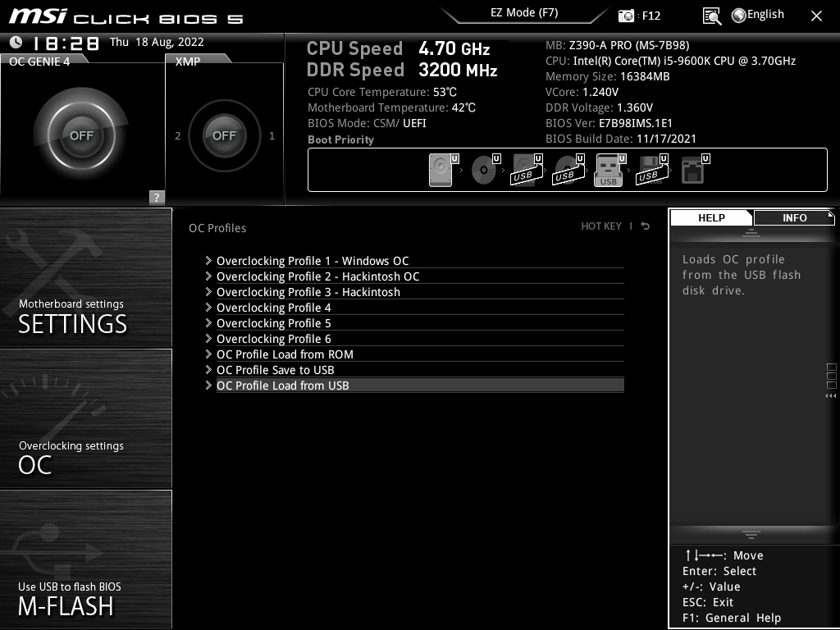The height and width of the screenshot is (630, 840).
Task: Click the MB Z390-A PRO (MS-7B98) text
Action: pos(617,46)
